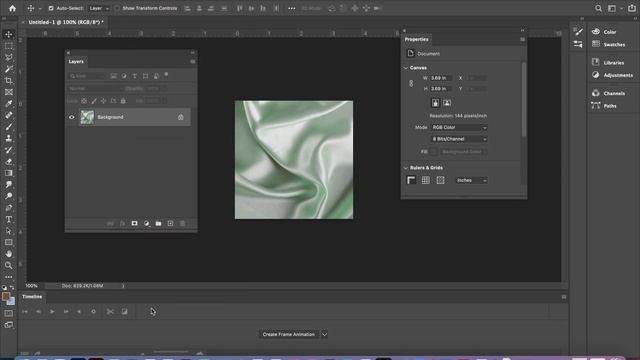The image size is (640, 360).
Task: Select the Move tool
Action: pos(9,35)
